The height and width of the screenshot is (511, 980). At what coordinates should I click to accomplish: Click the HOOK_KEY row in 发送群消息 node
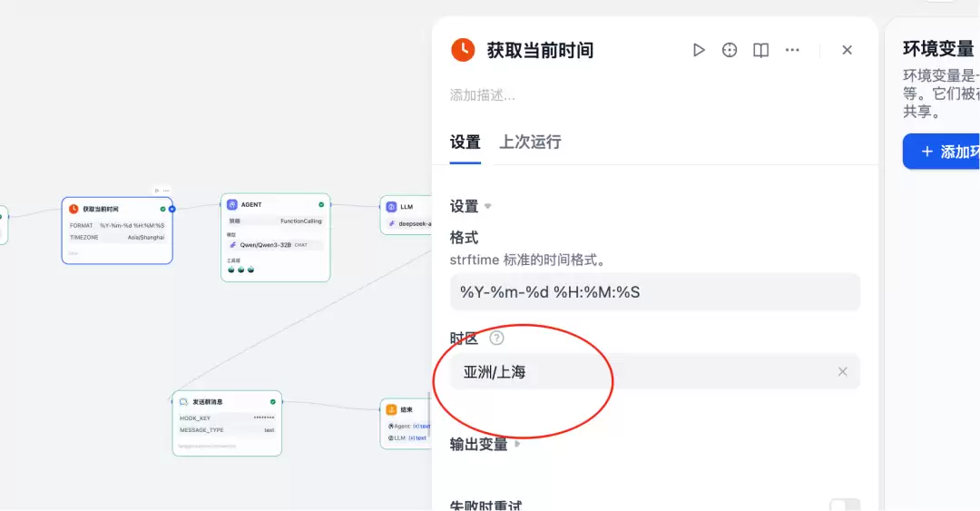(227, 418)
